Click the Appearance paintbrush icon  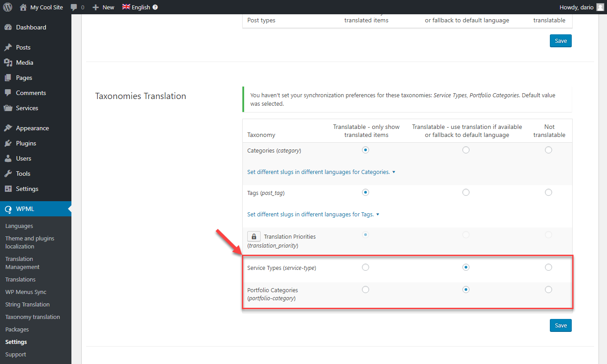tap(8, 128)
